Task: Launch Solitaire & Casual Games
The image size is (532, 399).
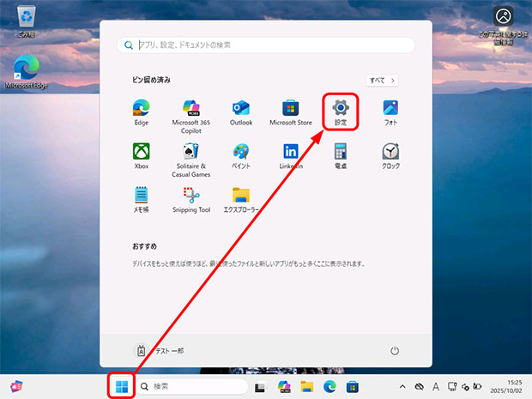Action: 191,160
